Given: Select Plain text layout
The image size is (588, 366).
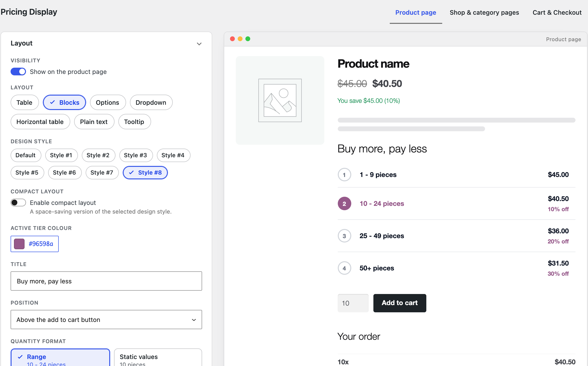Looking at the screenshot, I should [94, 122].
